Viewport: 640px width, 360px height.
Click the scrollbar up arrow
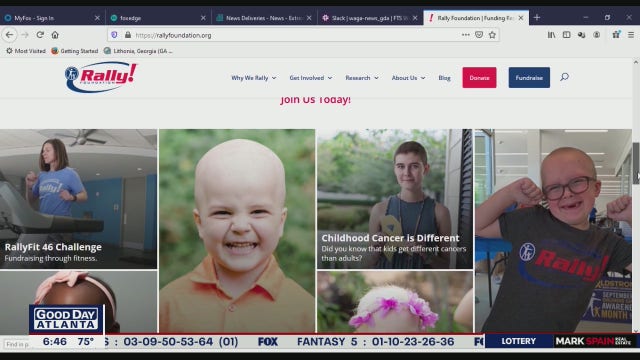pyautogui.click(x=636, y=62)
